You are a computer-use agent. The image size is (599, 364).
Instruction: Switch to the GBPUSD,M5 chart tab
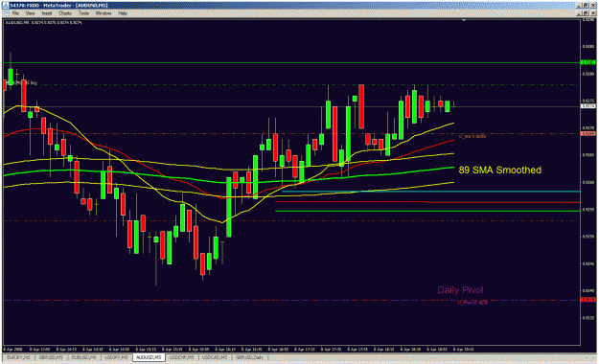click(50, 357)
